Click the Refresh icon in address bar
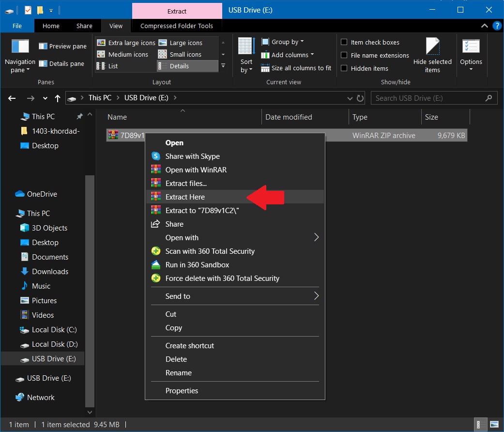504x432 pixels. (360, 98)
